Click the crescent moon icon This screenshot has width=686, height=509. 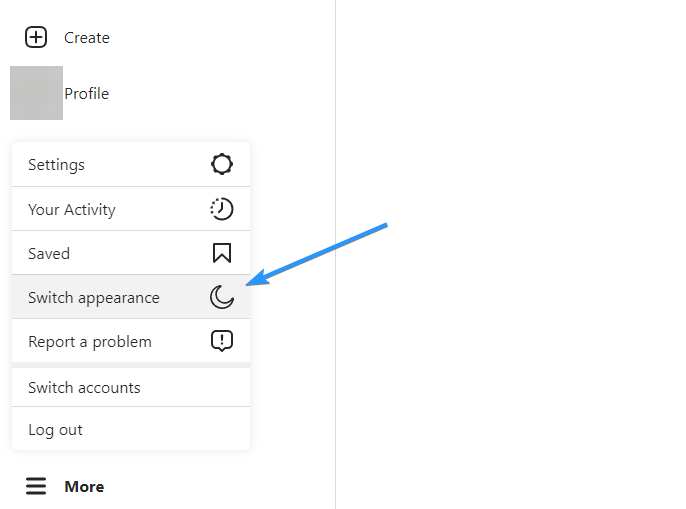pos(222,297)
